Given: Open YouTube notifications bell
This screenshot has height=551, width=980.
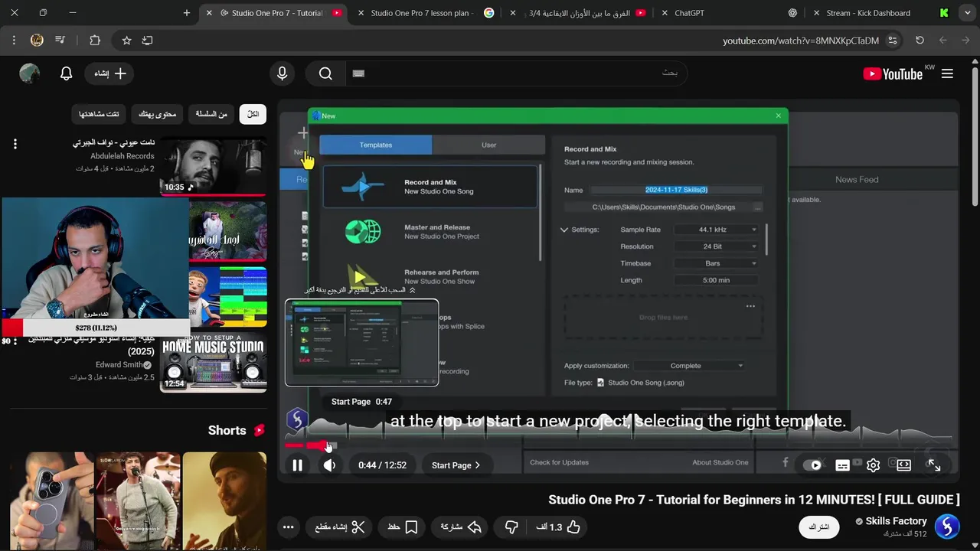Looking at the screenshot, I should coord(66,73).
